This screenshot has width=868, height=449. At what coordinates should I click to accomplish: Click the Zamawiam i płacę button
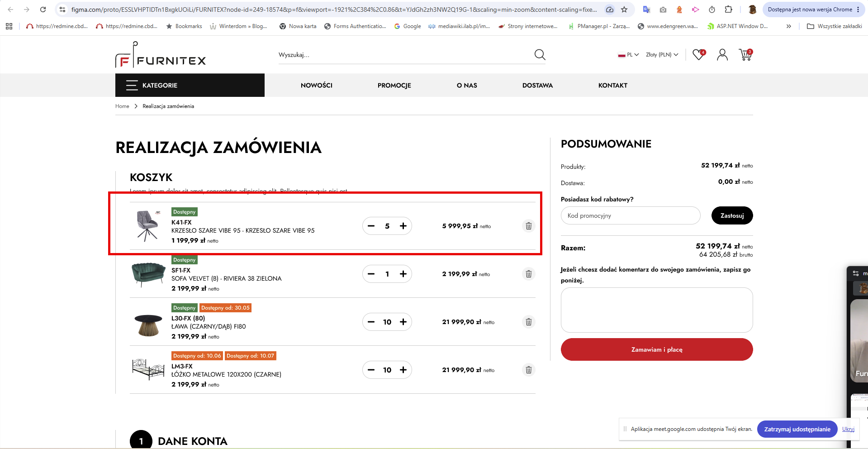pos(657,349)
